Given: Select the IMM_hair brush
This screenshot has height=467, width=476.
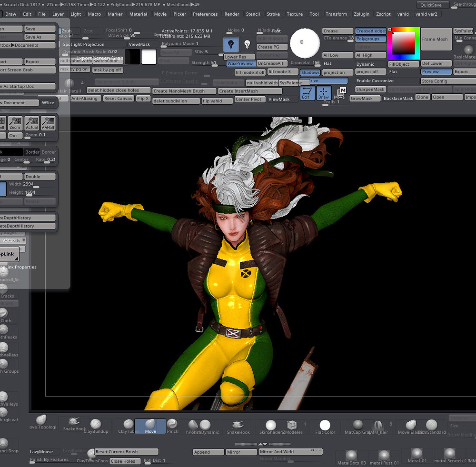Looking at the screenshot, I should click(x=378, y=427).
